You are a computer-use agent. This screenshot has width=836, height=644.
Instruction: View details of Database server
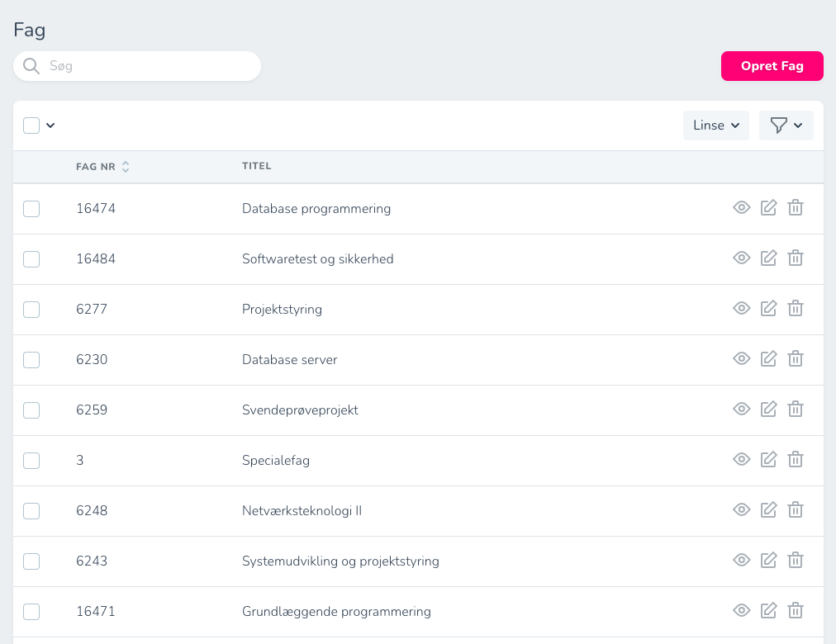[742, 359]
